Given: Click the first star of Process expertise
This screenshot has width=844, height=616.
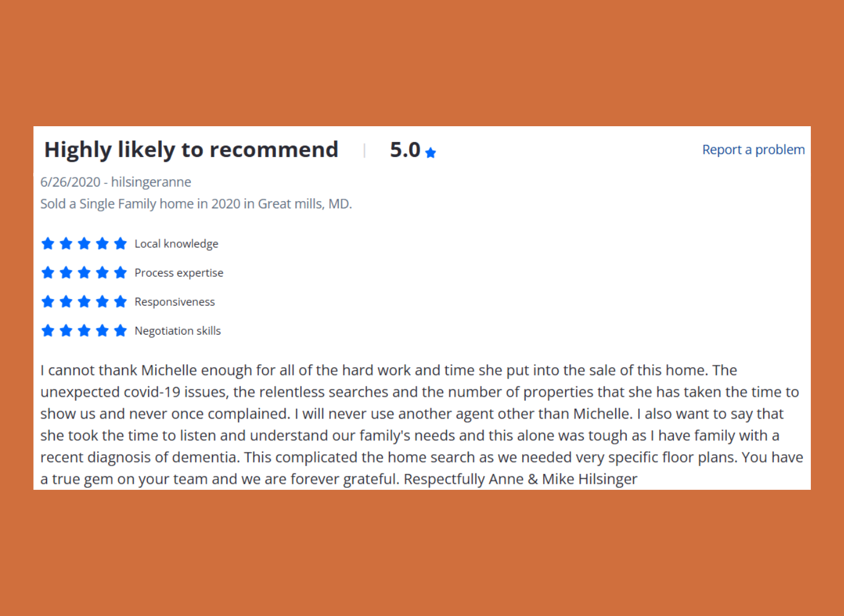Looking at the screenshot, I should point(48,272).
